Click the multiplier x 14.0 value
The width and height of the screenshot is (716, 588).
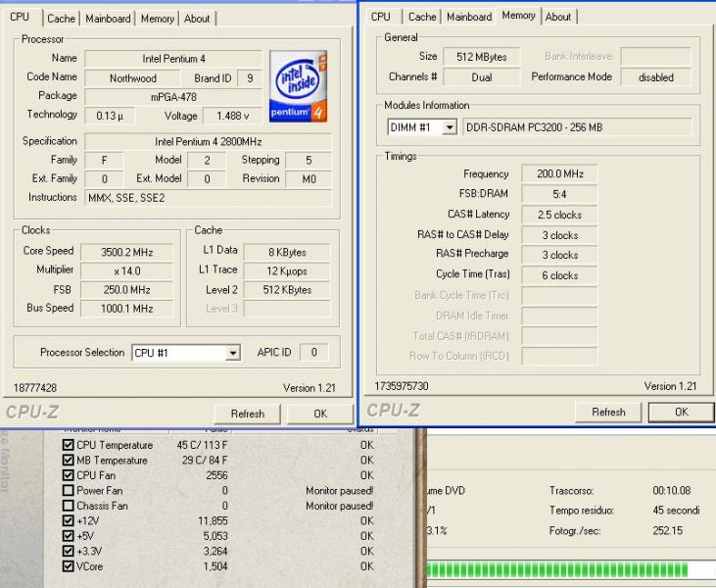127,270
